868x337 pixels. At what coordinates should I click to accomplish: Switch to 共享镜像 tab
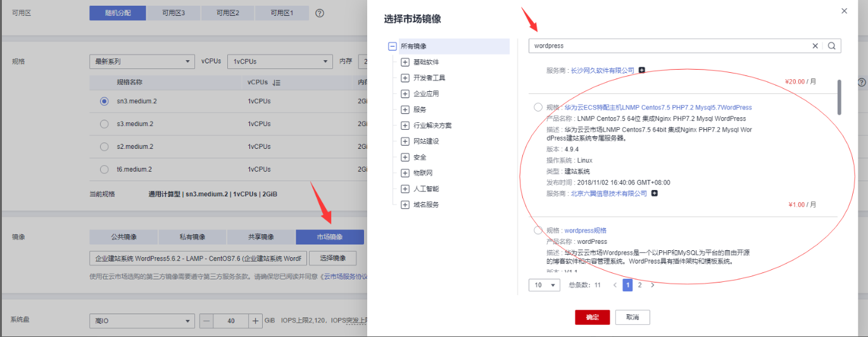261,237
